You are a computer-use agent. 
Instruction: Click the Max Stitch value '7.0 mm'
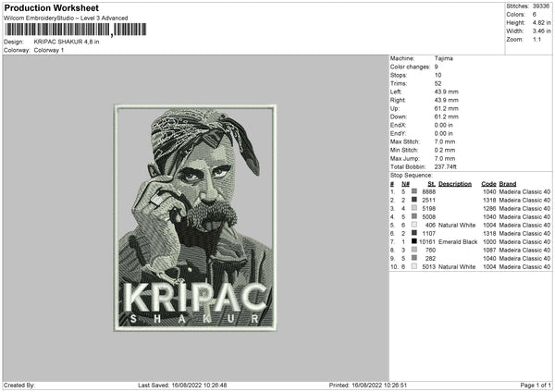click(445, 141)
